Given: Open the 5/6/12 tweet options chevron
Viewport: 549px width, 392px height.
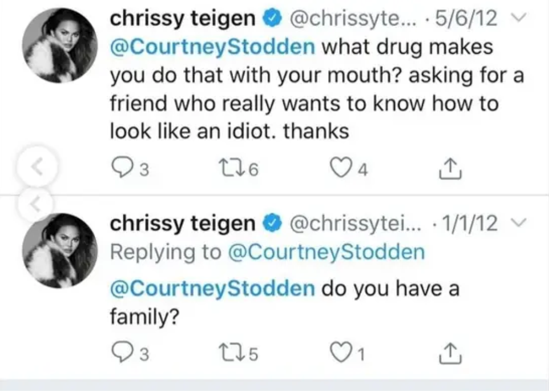Looking at the screenshot, I should [529, 19].
